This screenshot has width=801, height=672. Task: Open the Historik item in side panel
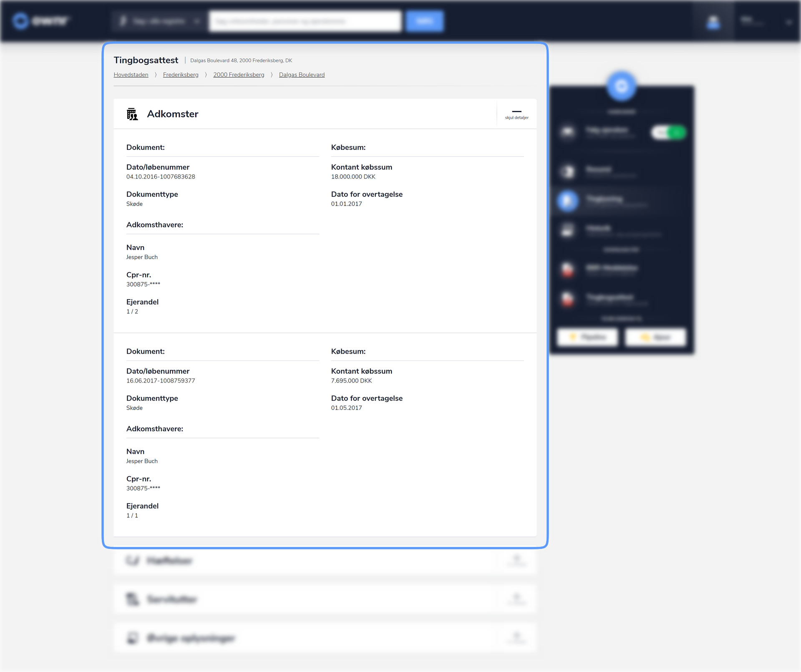tap(622, 230)
